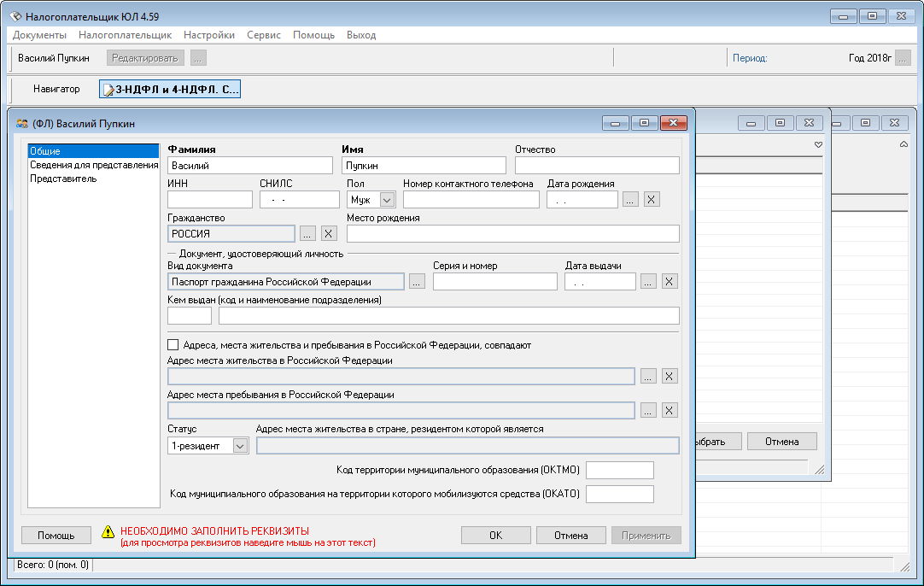Select Общие in the left list

[x=93, y=151]
